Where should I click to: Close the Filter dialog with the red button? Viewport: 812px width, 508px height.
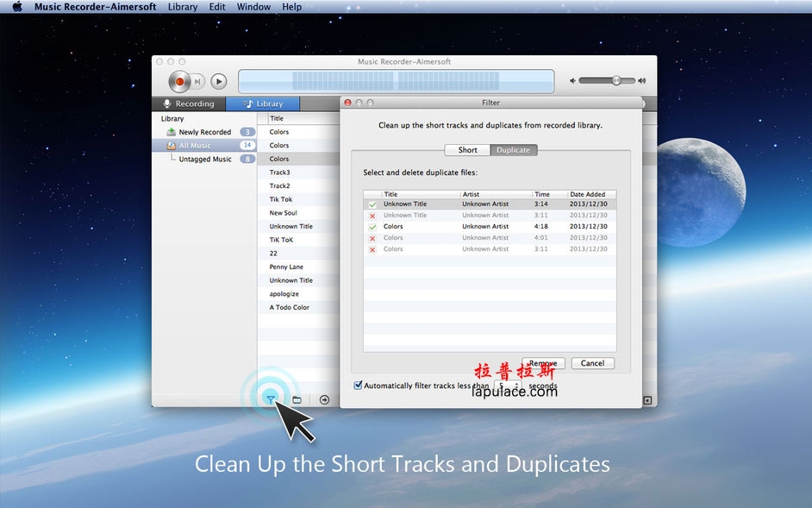pyautogui.click(x=348, y=103)
